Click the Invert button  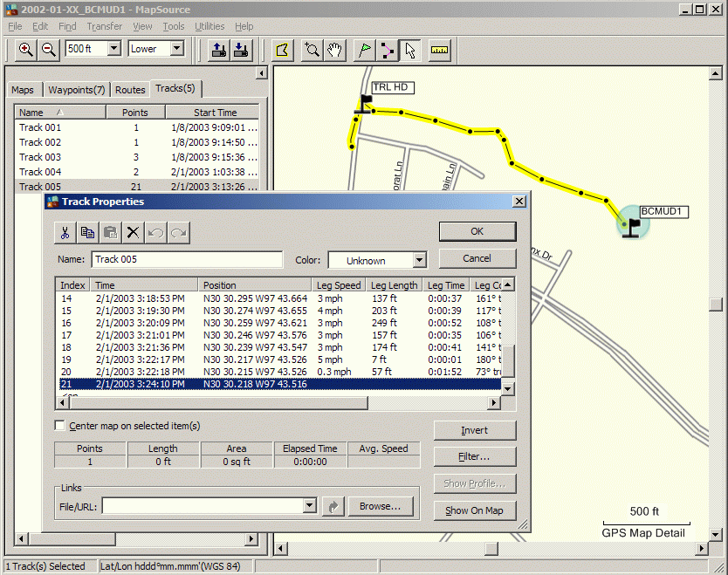pos(474,431)
